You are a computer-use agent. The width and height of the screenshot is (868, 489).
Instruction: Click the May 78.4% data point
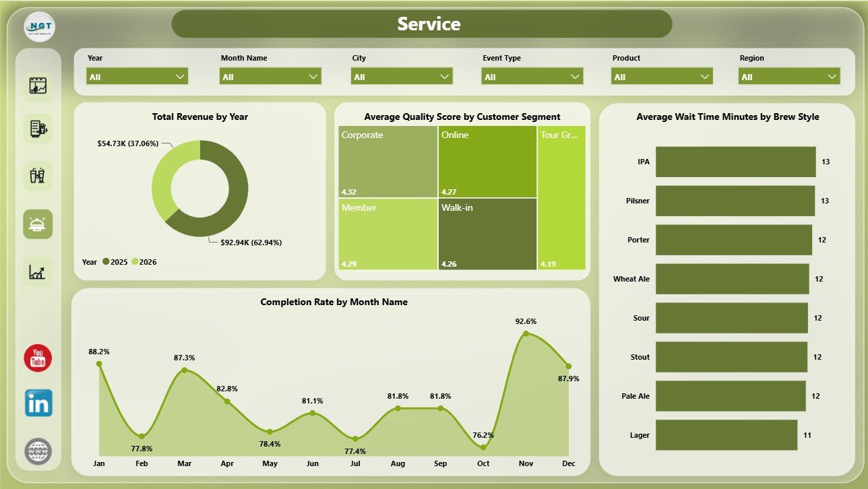click(x=270, y=432)
